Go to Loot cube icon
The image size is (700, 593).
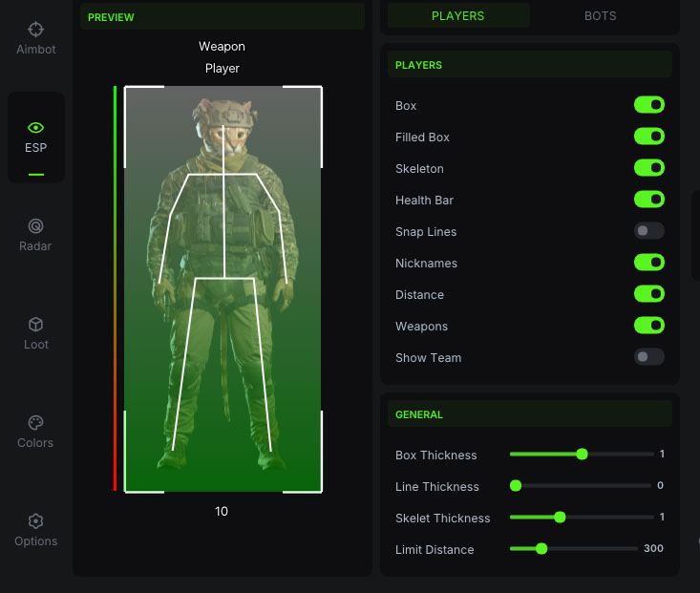(36, 325)
